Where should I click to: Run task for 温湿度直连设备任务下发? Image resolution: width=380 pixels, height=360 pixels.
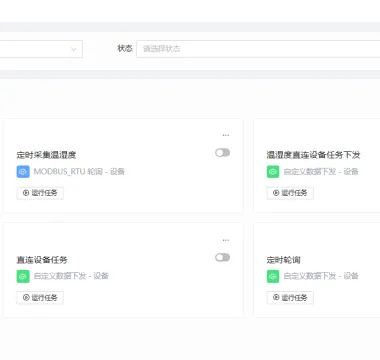pos(290,193)
